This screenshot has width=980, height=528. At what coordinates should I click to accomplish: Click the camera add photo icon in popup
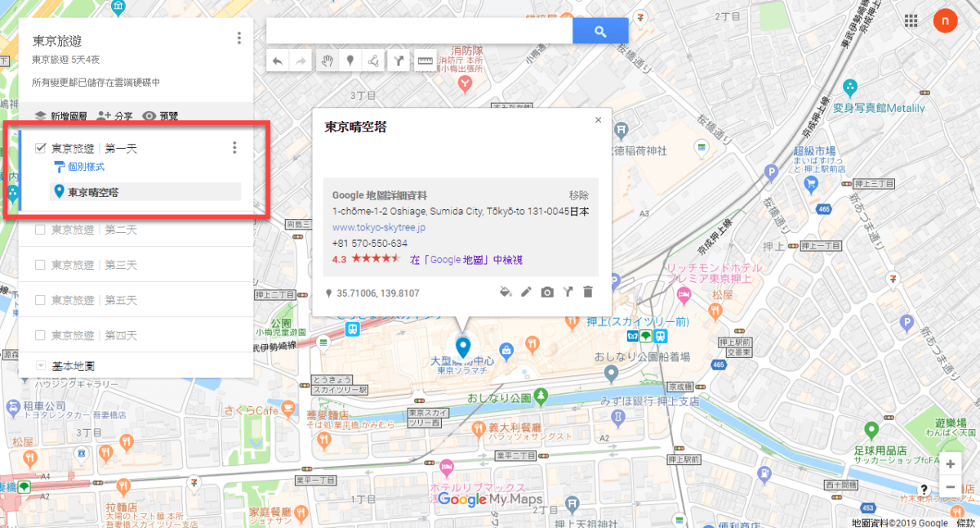click(547, 292)
